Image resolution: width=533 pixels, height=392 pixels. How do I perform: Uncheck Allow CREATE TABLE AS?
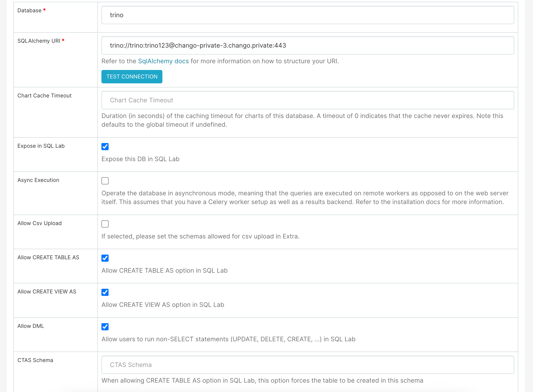pyautogui.click(x=105, y=258)
